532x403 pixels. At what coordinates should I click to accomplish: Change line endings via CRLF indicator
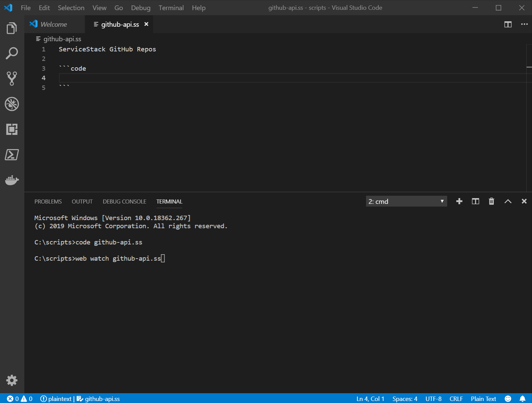456,399
